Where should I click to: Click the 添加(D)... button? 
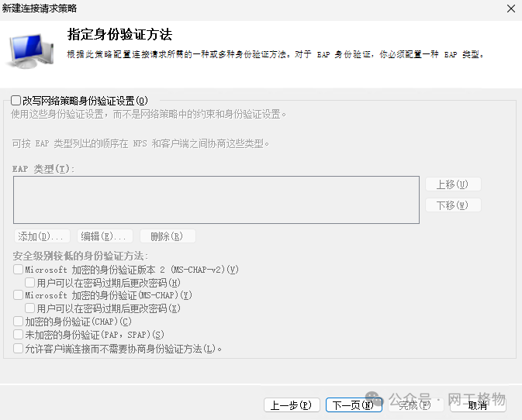(42, 236)
